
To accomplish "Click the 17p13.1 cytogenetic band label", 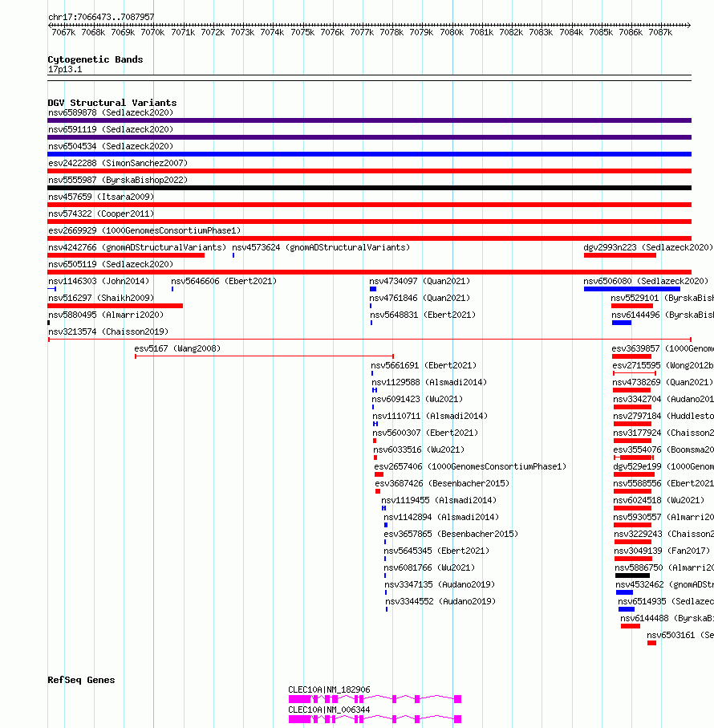I will click(65, 70).
